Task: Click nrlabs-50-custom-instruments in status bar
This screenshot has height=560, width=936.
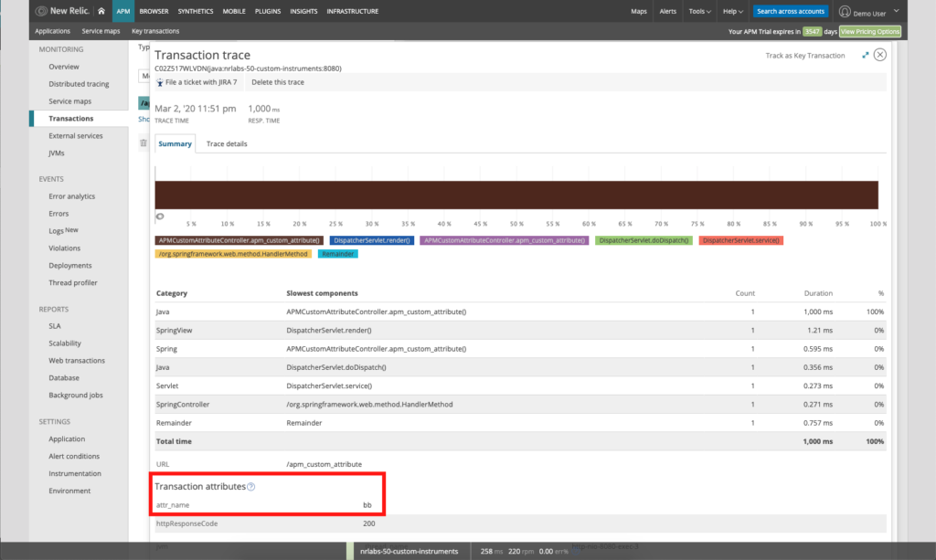Action: click(x=409, y=552)
